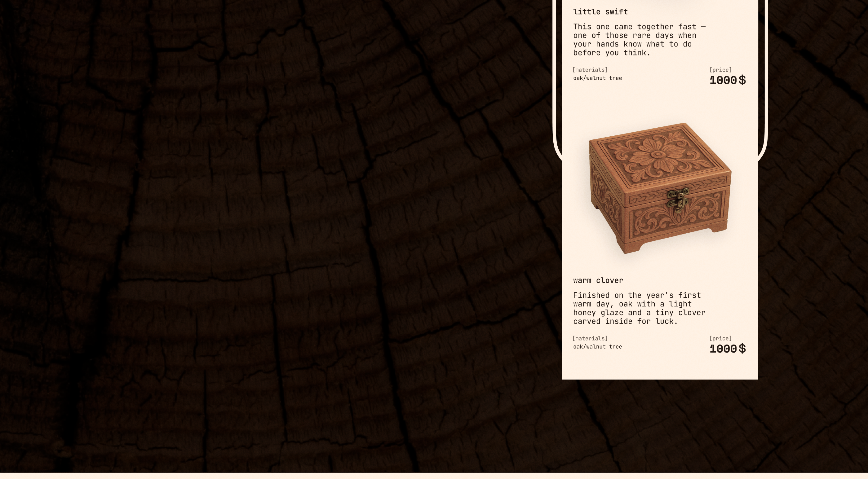Click the little swift description paragraph
This screenshot has height=479, width=868.
639,40
